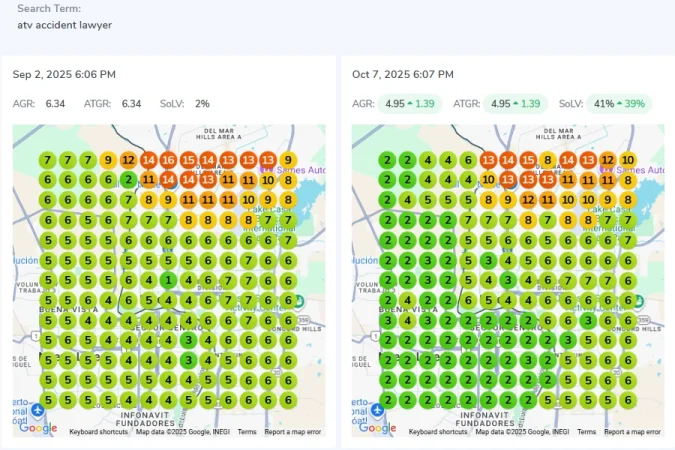This screenshot has width=675, height=450.
Task: Open Keyboard shortcuts on Sep 2 map
Action: [x=98, y=432]
